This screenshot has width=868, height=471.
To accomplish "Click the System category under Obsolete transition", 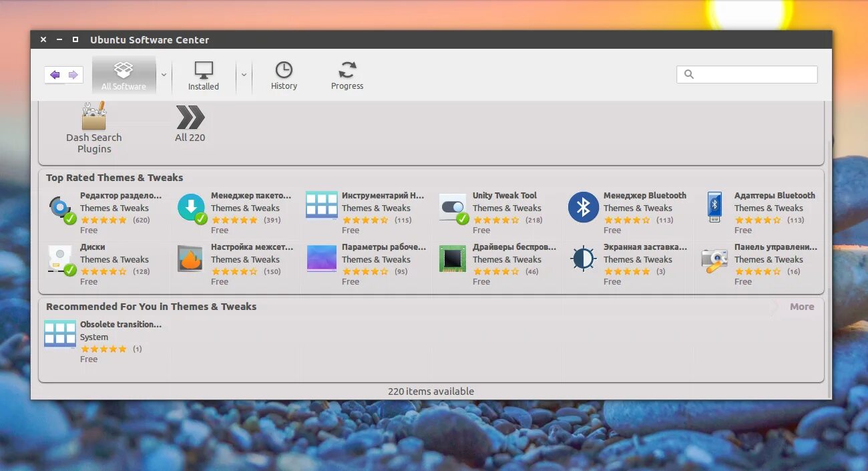I will pyautogui.click(x=94, y=337).
